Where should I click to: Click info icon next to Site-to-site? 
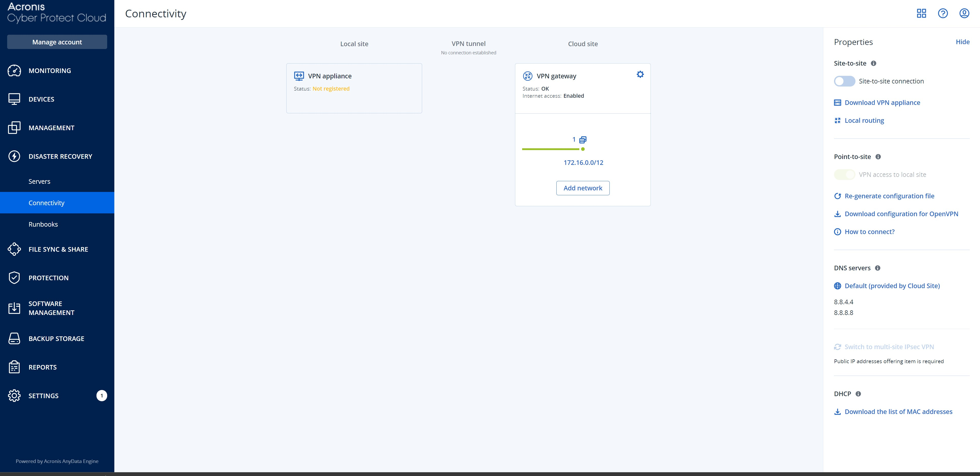click(x=873, y=63)
